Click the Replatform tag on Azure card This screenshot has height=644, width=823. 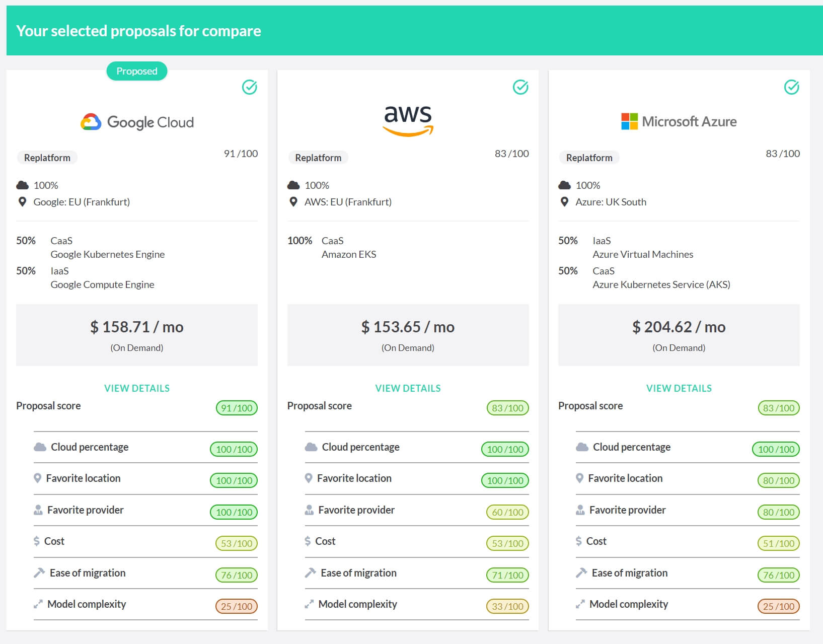(x=589, y=158)
